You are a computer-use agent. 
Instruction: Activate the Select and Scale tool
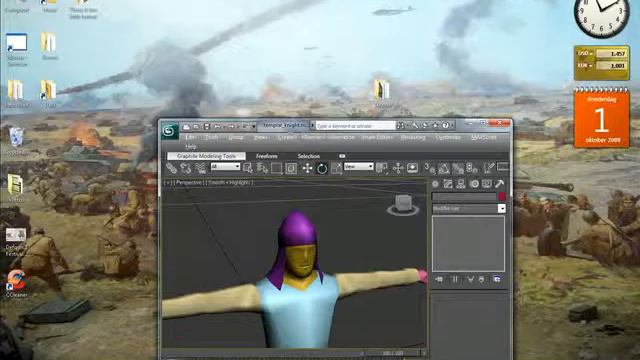click(336, 168)
